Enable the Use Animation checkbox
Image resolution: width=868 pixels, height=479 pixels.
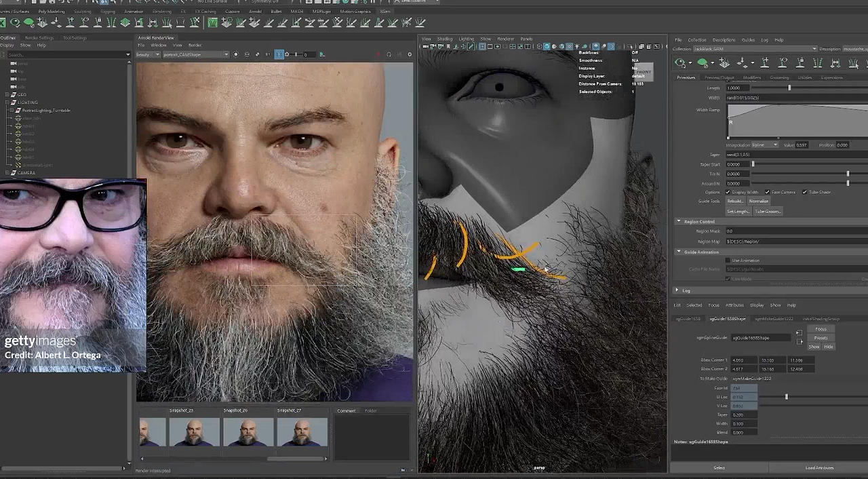pos(728,261)
